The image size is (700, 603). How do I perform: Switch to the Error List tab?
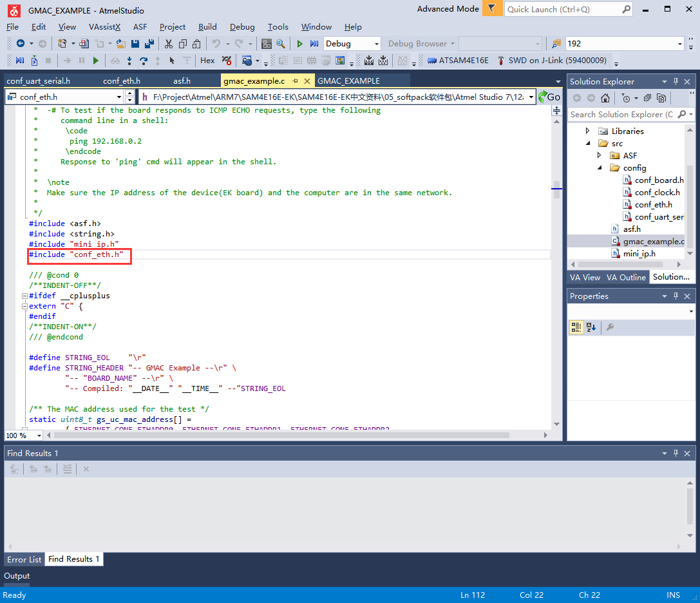(x=24, y=559)
